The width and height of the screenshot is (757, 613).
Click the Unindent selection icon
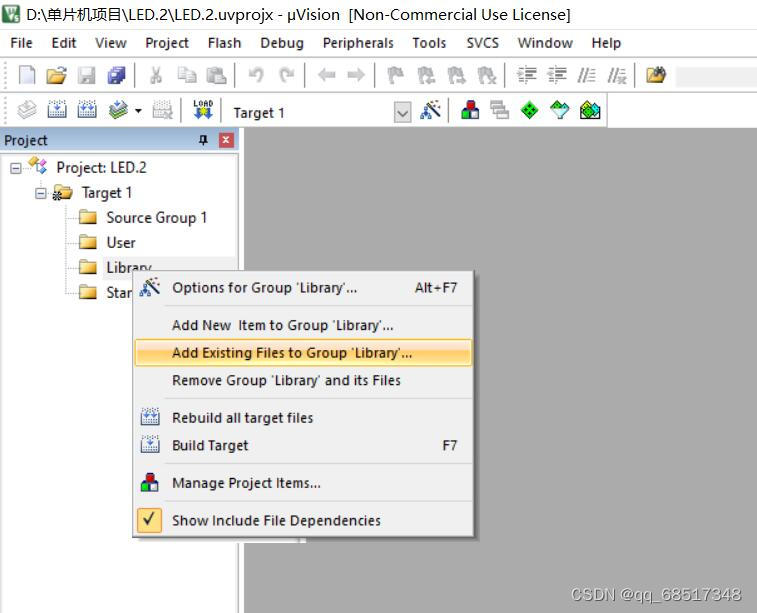click(557, 75)
